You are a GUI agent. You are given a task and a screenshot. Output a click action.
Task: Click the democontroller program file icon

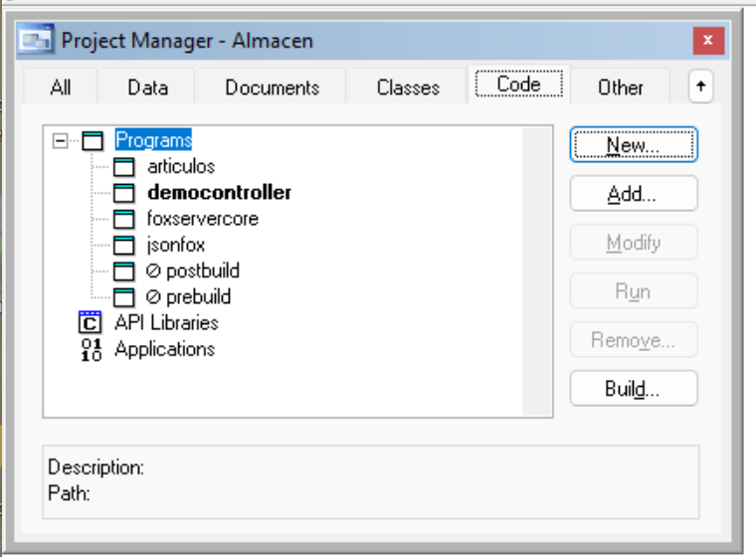[x=124, y=193]
